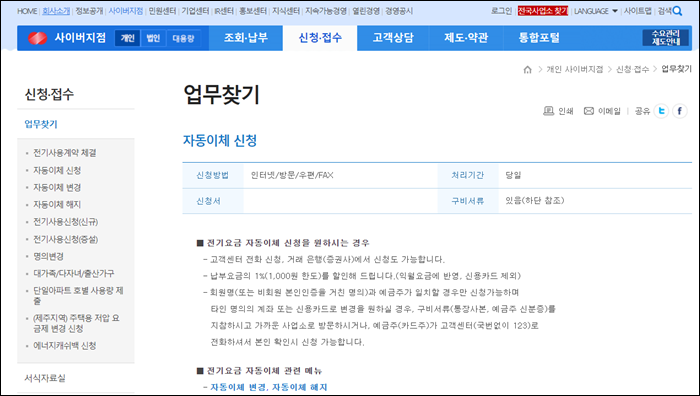
Task: Open the 고객상담 main menu
Action: click(393, 38)
